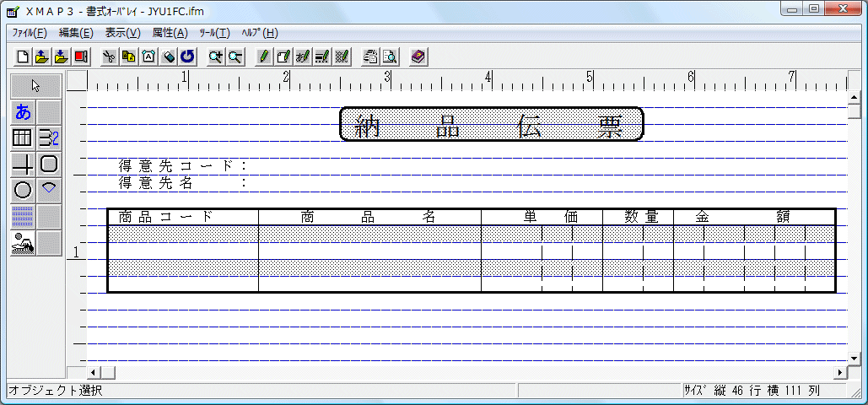Click horizontal scrollbar right arrow
This screenshot has width=868, height=405.
[x=842, y=372]
